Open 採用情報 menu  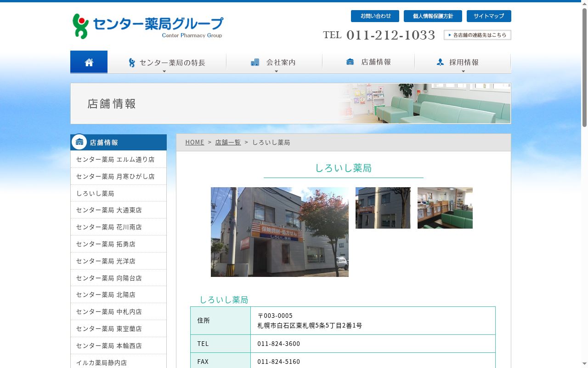coord(463,63)
